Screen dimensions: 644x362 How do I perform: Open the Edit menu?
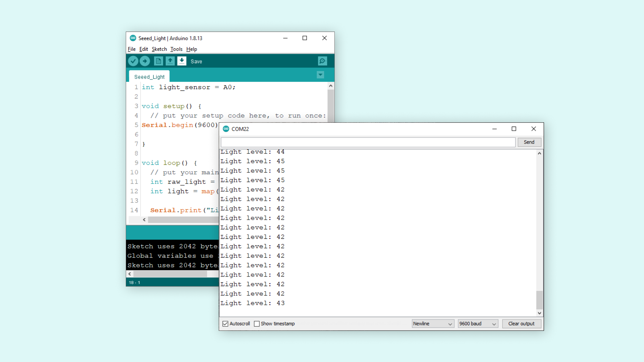144,49
